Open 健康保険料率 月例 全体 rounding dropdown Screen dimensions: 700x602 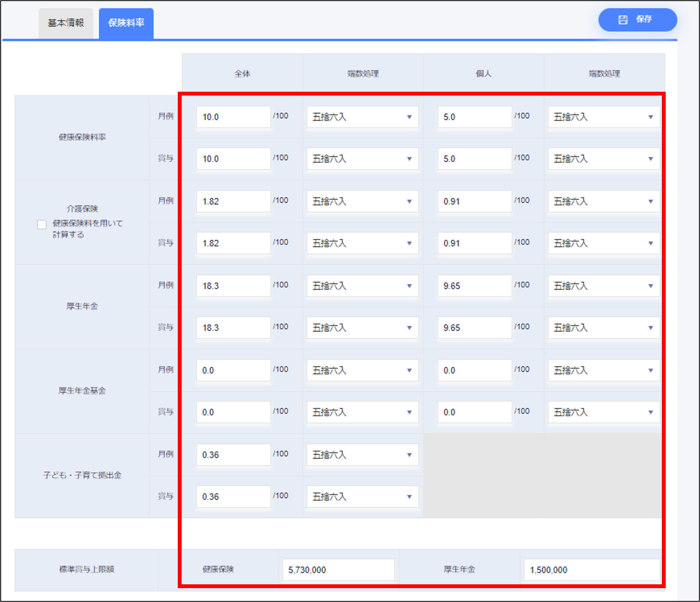(362, 117)
